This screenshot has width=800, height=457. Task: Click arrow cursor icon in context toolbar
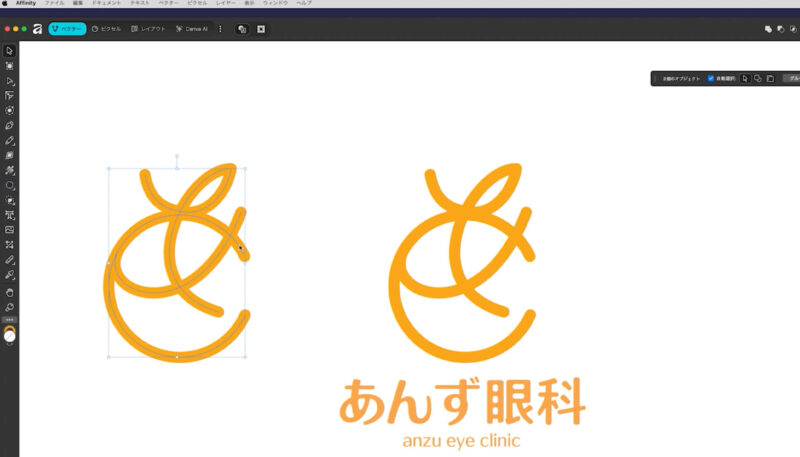click(745, 79)
